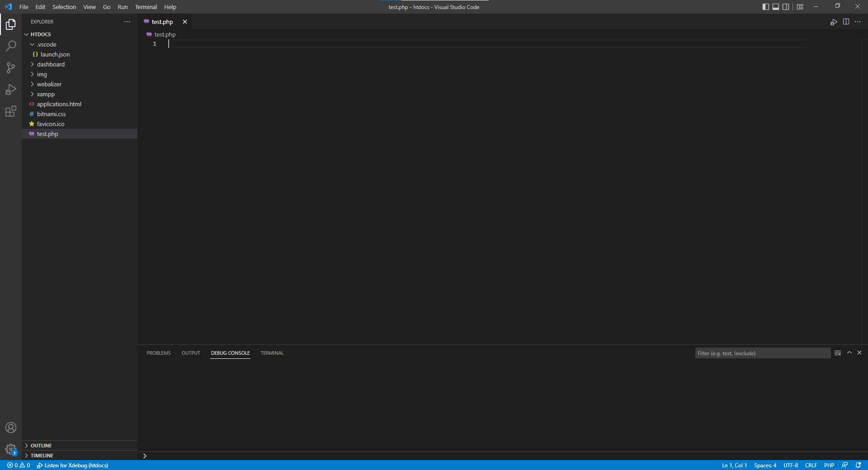
Task: Open the Go menu
Action: pos(107,7)
